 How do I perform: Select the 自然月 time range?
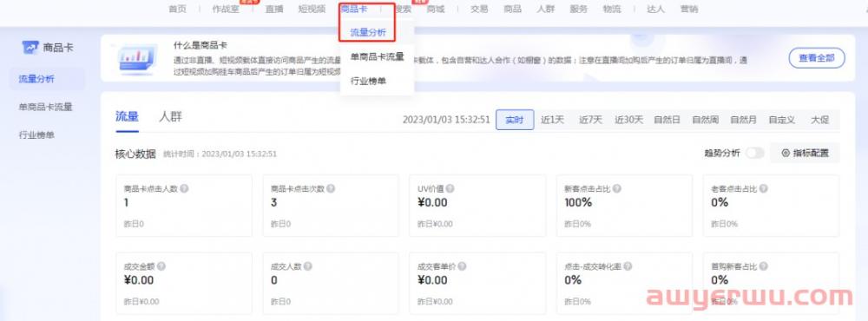(744, 120)
